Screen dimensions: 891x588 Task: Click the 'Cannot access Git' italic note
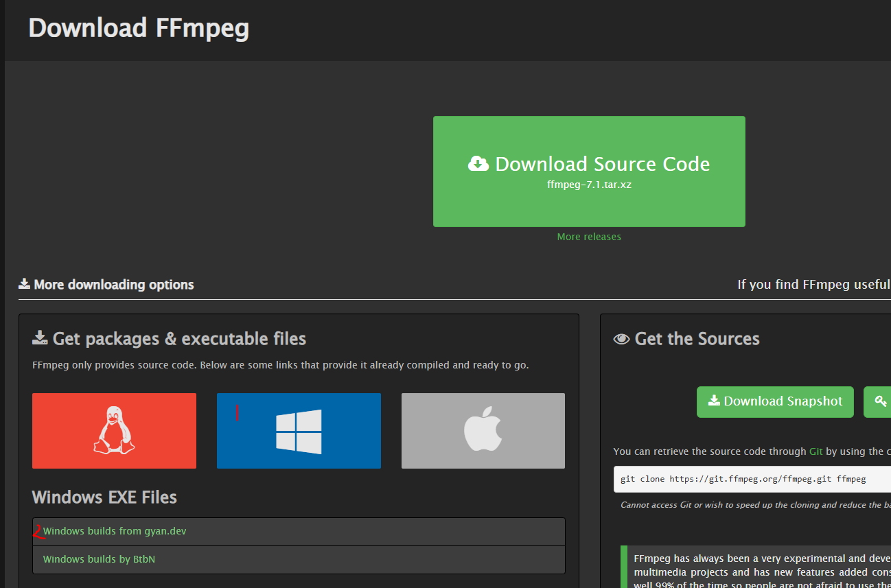[755, 505]
